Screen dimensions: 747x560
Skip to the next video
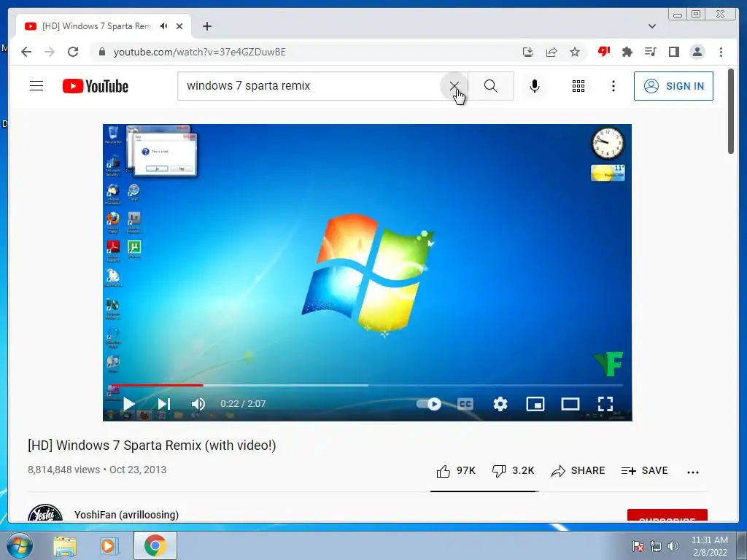[164, 404]
